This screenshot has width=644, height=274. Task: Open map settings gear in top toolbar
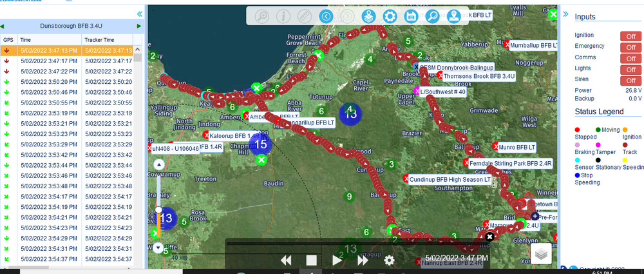[x=389, y=16]
